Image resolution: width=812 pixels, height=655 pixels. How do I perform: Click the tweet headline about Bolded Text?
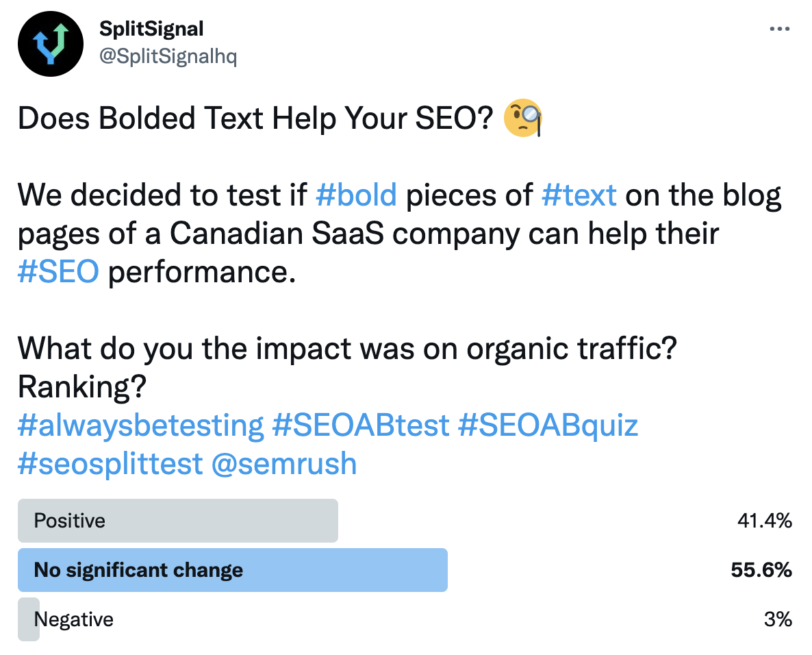(x=255, y=119)
